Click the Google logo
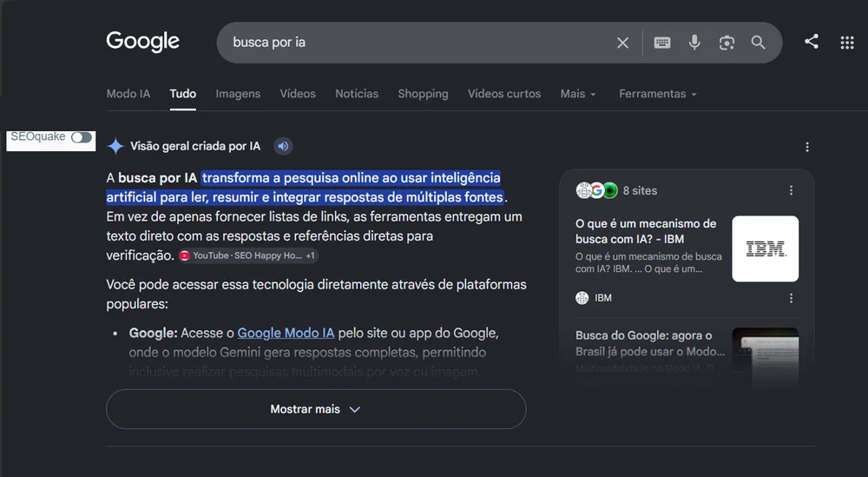The height and width of the screenshot is (477, 868). tap(143, 42)
